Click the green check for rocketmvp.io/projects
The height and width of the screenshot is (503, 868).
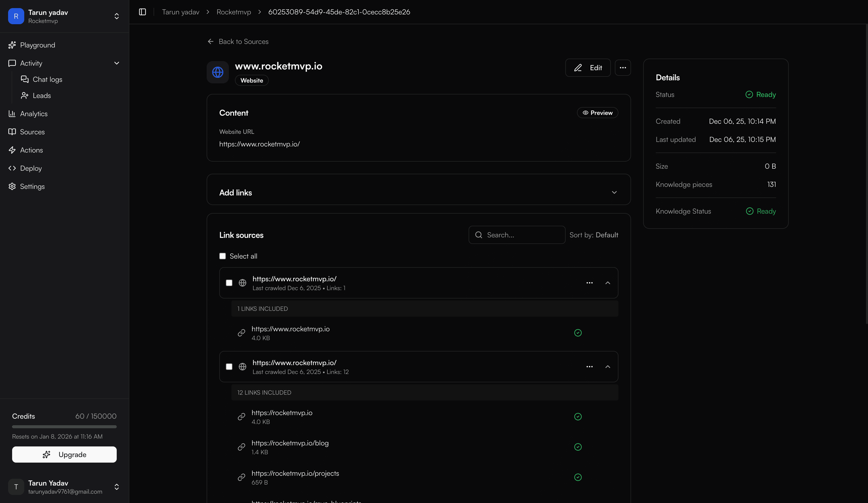point(578,477)
